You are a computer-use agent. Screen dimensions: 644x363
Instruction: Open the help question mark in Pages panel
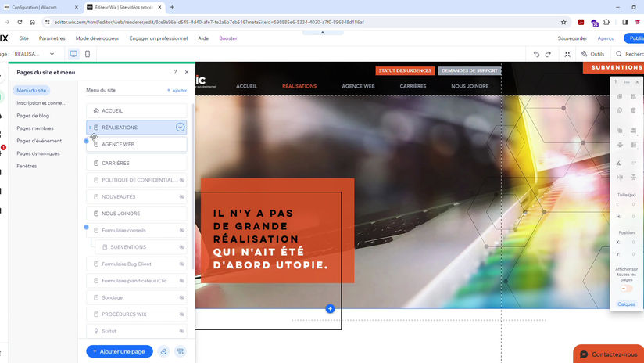[x=175, y=72]
